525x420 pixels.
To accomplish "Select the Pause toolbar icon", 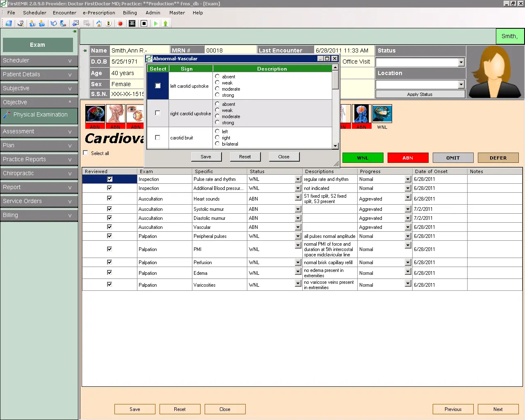I will [132, 23].
